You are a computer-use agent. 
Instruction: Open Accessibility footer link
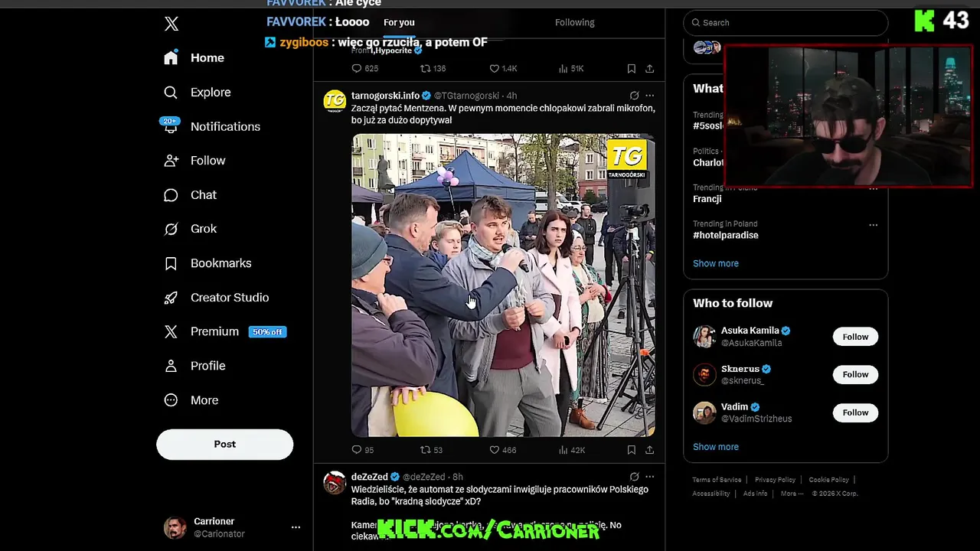tap(711, 494)
